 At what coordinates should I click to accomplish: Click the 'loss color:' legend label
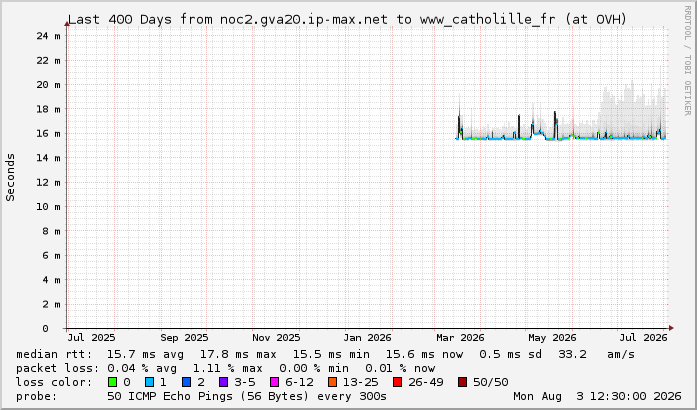(54, 382)
